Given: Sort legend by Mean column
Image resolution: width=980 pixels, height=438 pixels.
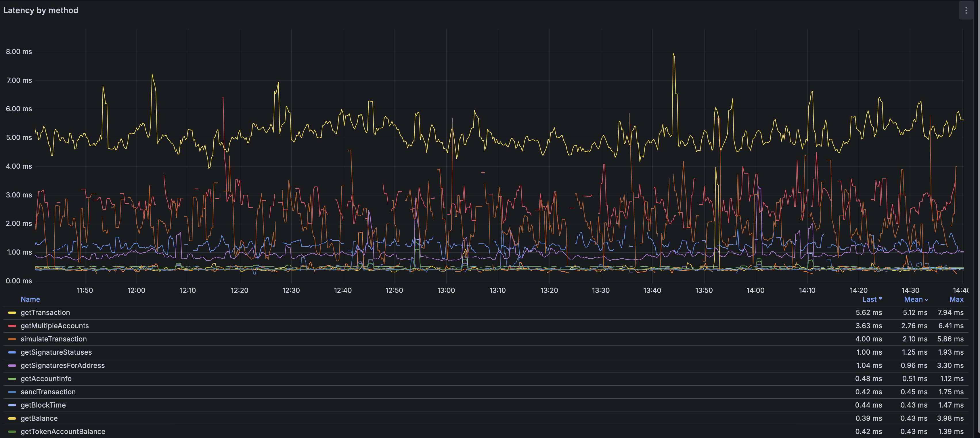Looking at the screenshot, I should (913, 299).
